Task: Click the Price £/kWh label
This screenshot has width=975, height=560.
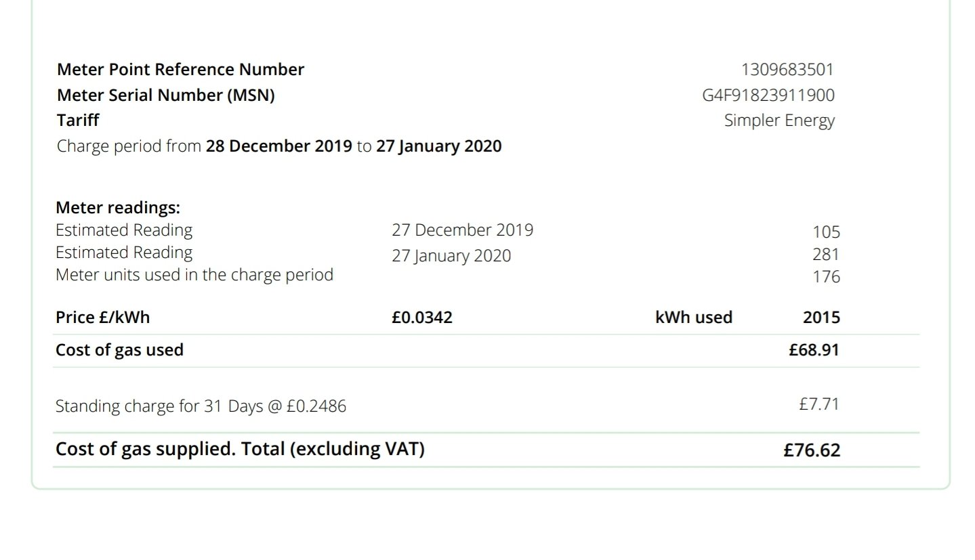Action: click(102, 317)
